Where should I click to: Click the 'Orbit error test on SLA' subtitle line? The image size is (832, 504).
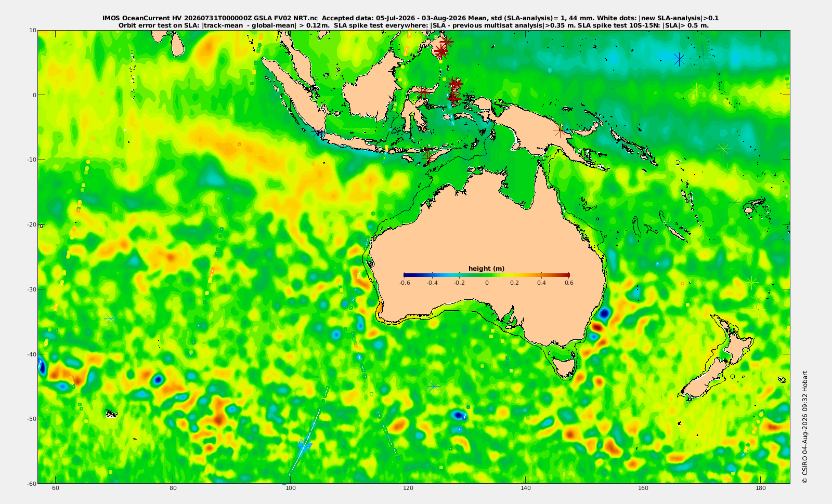coord(413,25)
